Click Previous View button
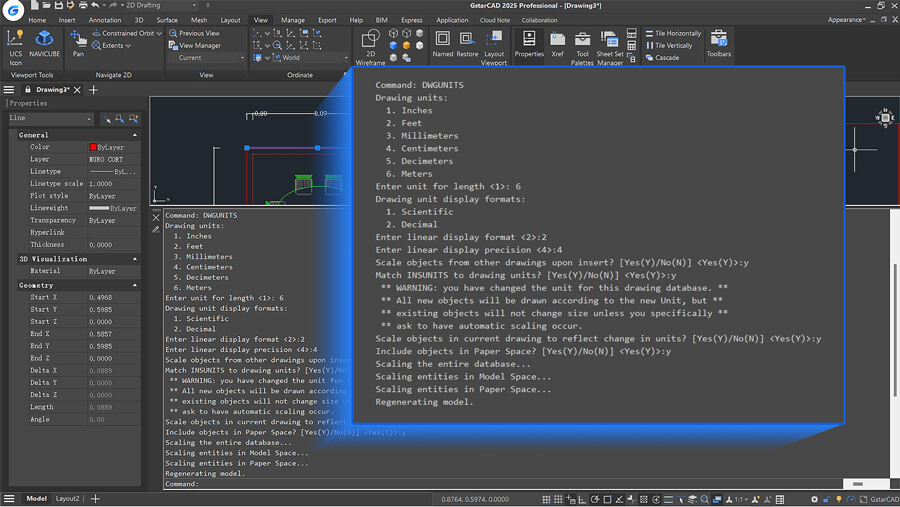This screenshot has width=900, height=507. coord(194,33)
